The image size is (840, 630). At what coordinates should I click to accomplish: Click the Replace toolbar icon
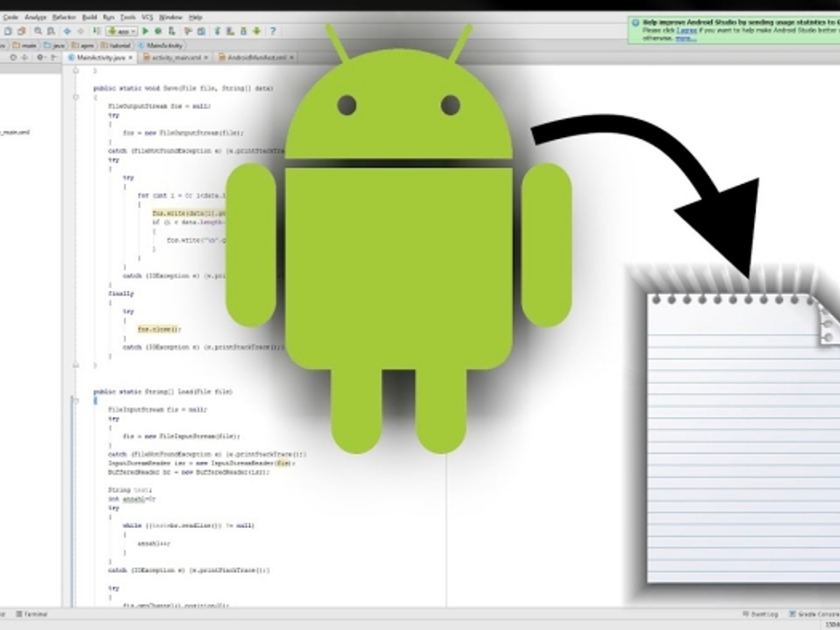[x=51, y=31]
